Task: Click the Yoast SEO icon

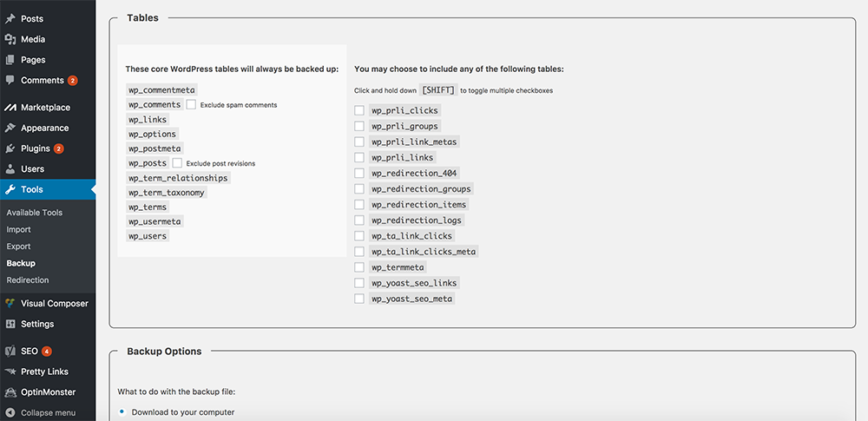Action: point(10,352)
